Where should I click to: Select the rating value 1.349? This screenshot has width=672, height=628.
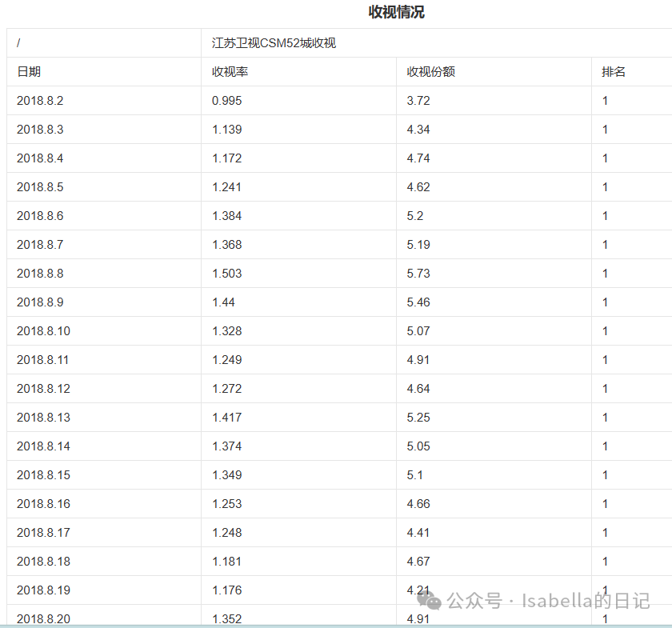pos(226,475)
